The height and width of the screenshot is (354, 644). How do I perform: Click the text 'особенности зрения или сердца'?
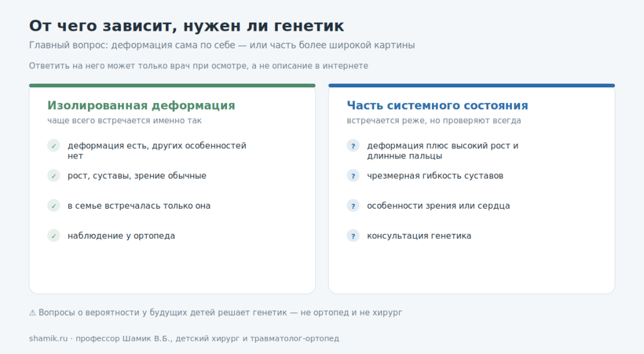pyautogui.click(x=438, y=206)
